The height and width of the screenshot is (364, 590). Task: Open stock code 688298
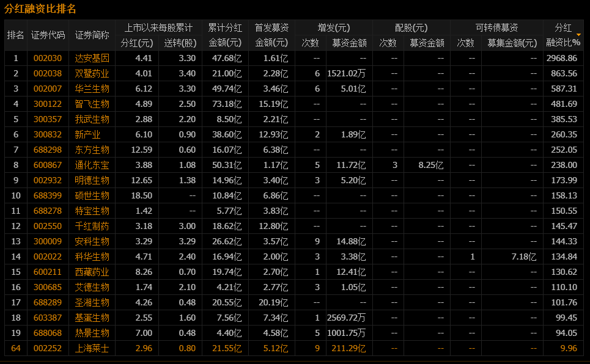pyautogui.click(x=48, y=150)
